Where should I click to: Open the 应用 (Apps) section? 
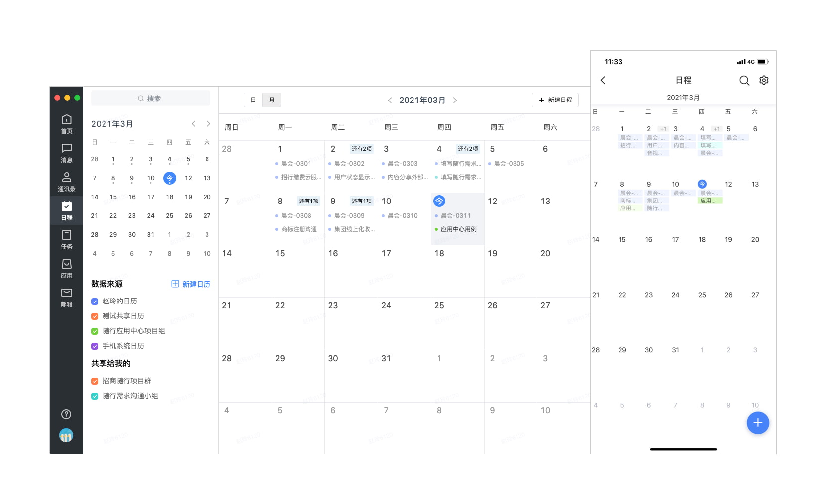[66, 267]
